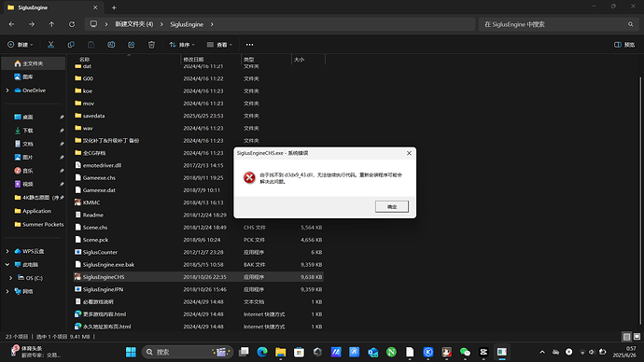Open Microsoft Edge from the taskbar
Viewport: 644px width, 362px height.
(x=262, y=352)
